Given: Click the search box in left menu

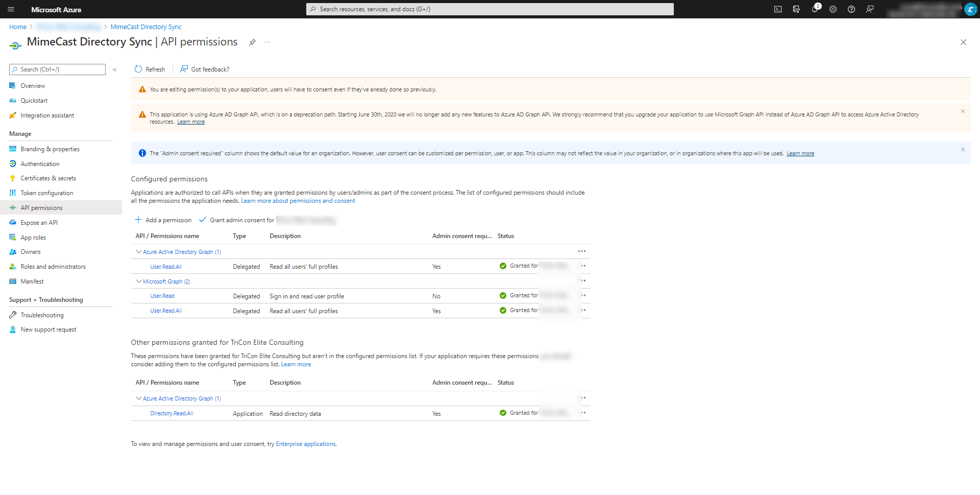Looking at the screenshot, I should point(57,69).
